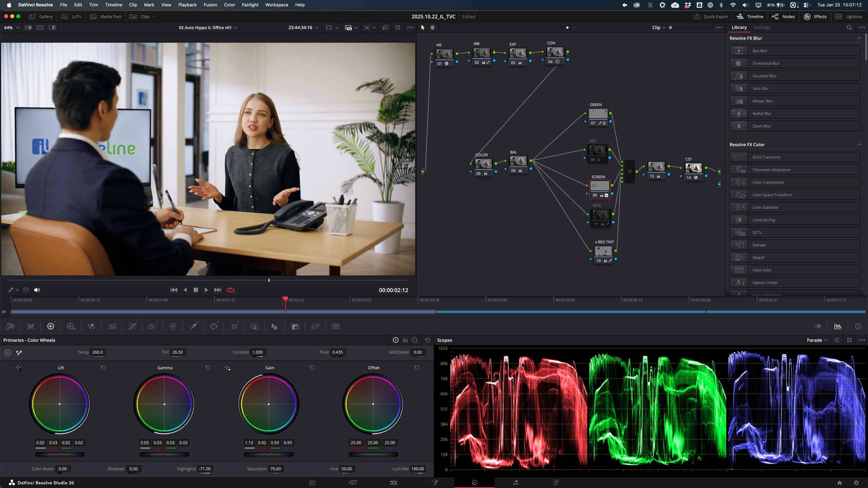This screenshot has width=868, height=488.
Task: Collapse the Resolve FX Blur section
Action: pyautogui.click(x=859, y=38)
